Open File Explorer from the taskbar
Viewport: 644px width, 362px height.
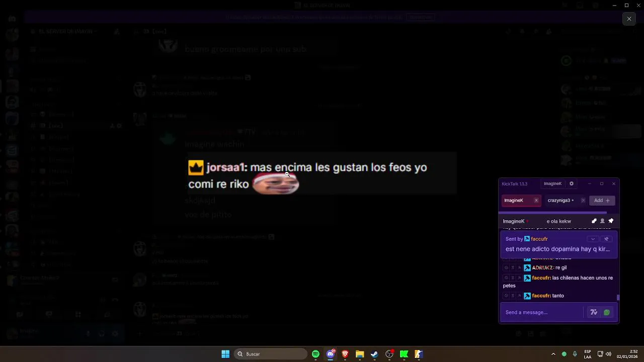click(x=360, y=354)
